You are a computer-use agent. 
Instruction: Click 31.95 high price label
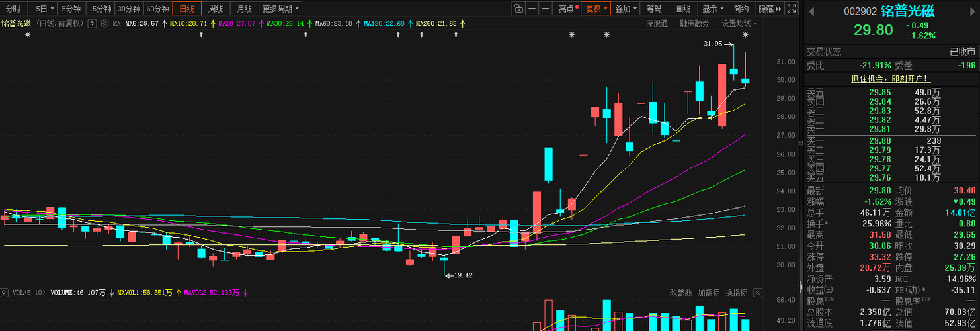point(714,44)
